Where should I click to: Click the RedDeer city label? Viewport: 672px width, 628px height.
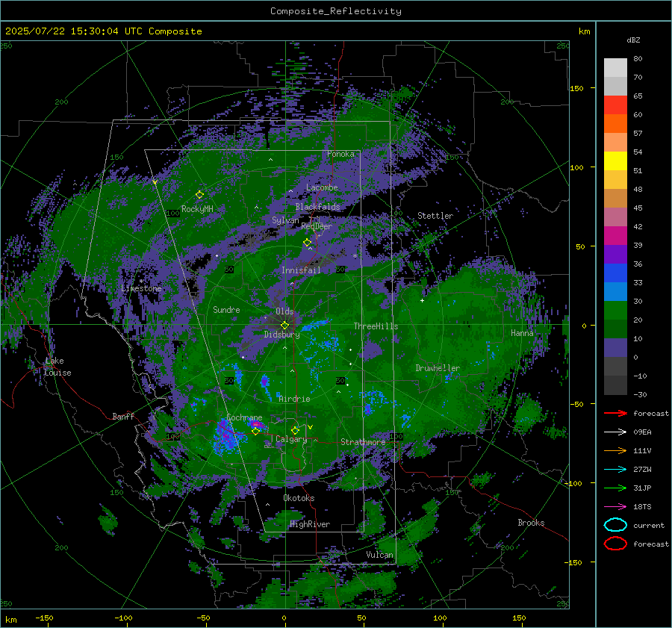(317, 226)
